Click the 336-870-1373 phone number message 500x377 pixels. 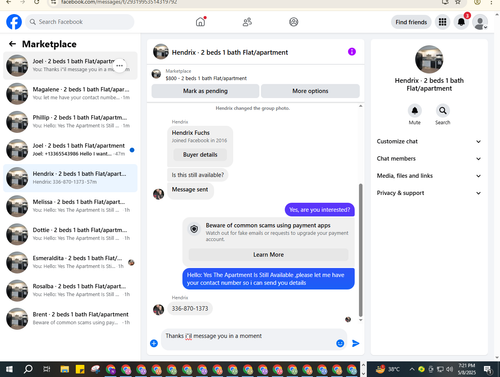(x=190, y=309)
